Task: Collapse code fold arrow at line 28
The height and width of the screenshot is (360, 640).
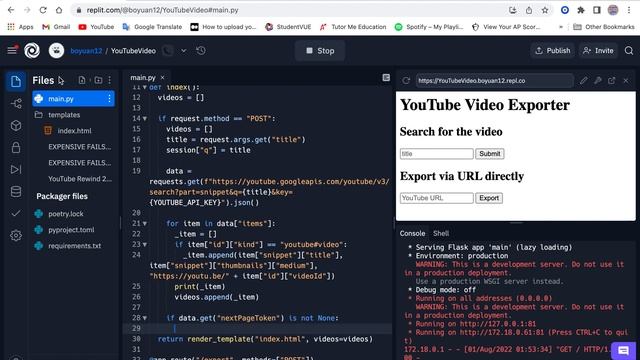Action: point(144,318)
